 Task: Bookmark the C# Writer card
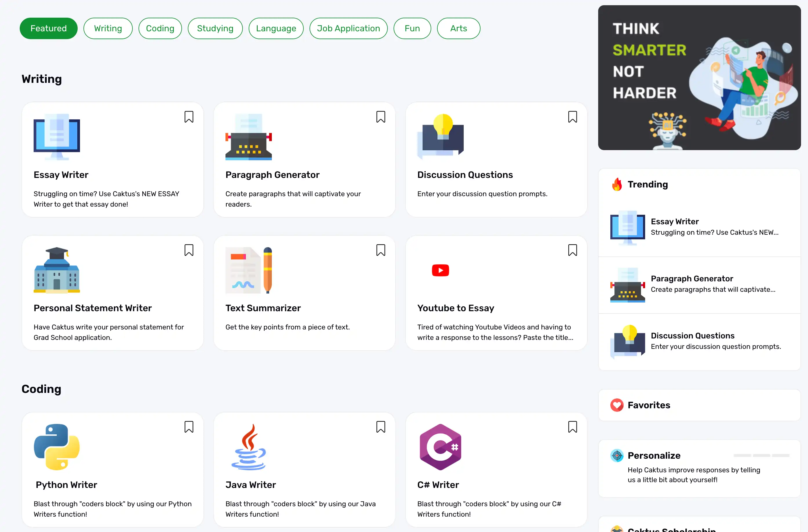572,427
